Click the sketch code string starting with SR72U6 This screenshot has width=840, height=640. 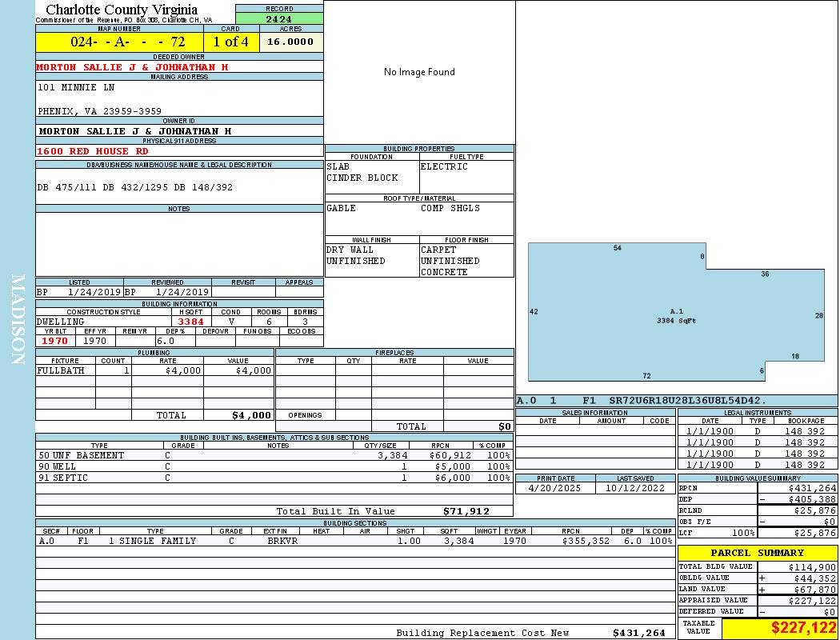[x=688, y=400]
